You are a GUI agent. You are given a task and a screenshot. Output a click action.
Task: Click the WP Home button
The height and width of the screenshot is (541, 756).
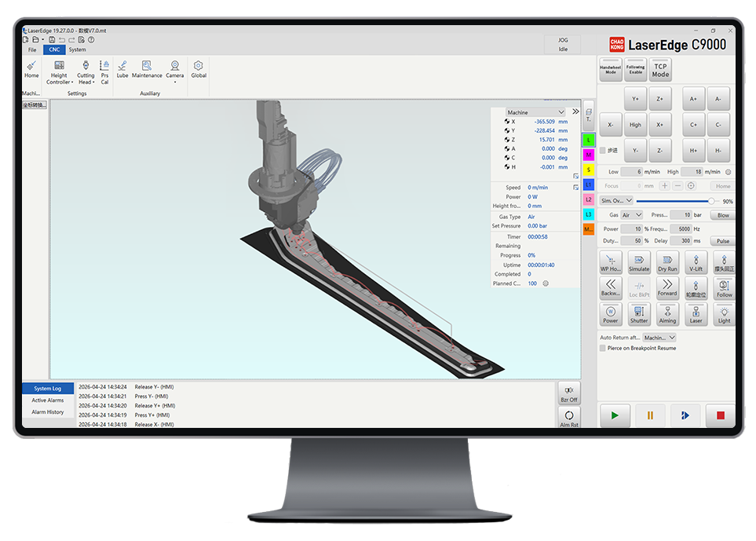pos(611,262)
